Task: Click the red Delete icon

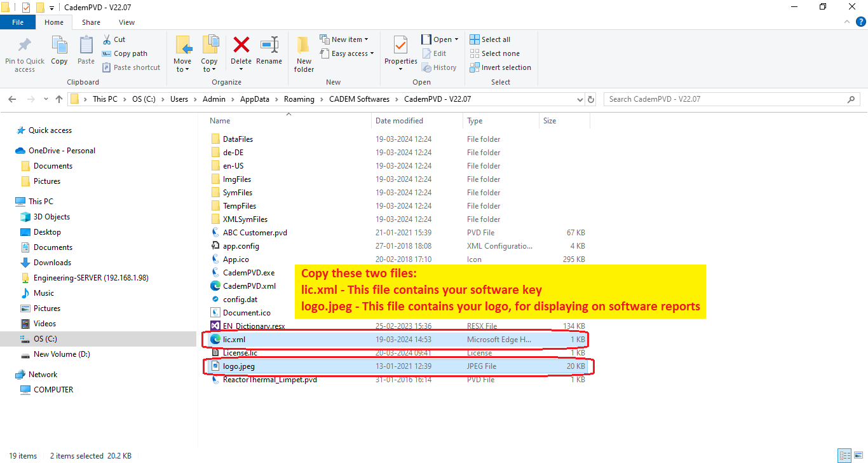Action: pos(241,45)
